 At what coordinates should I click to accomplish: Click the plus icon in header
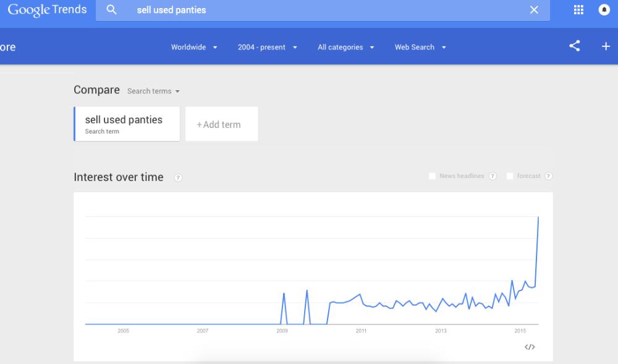[x=606, y=46]
